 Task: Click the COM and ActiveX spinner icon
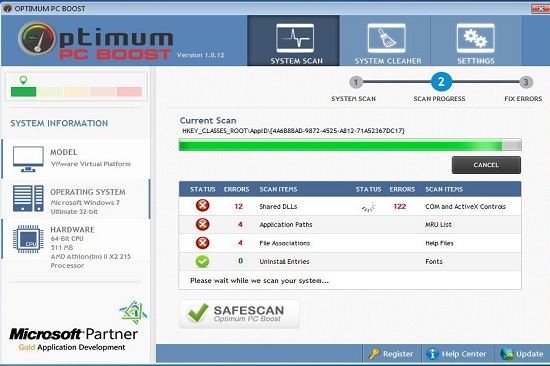(x=368, y=206)
